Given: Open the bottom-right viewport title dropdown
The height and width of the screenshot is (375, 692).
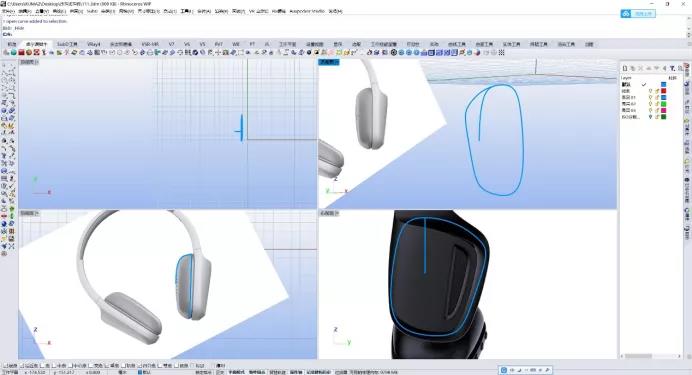Looking at the screenshot, I should pos(329,214).
